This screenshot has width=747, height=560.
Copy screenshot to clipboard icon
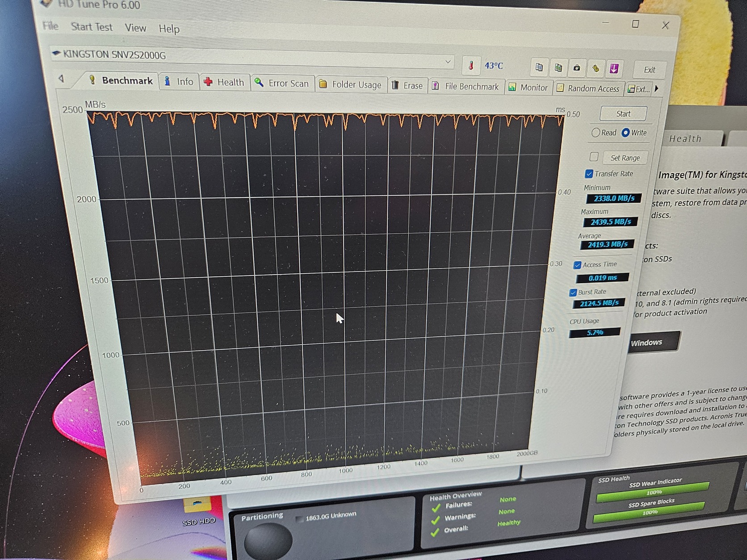pos(558,67)
